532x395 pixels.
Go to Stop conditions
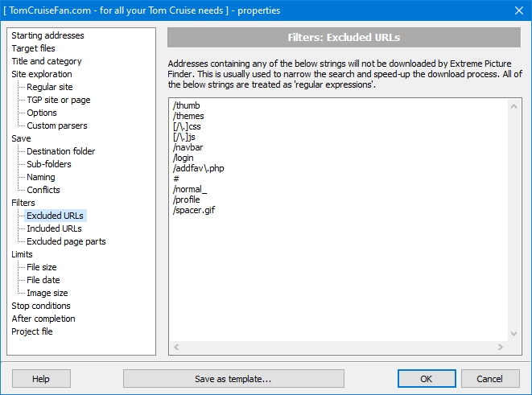(x=41, y=307)
